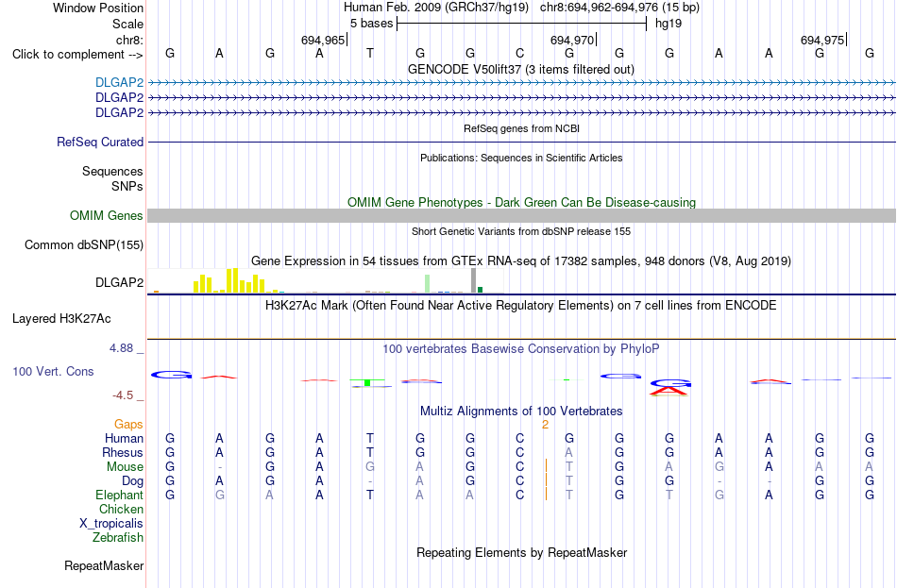
Task: Click the Gaps label in Multiz alignment
Action: click(128, 424)
